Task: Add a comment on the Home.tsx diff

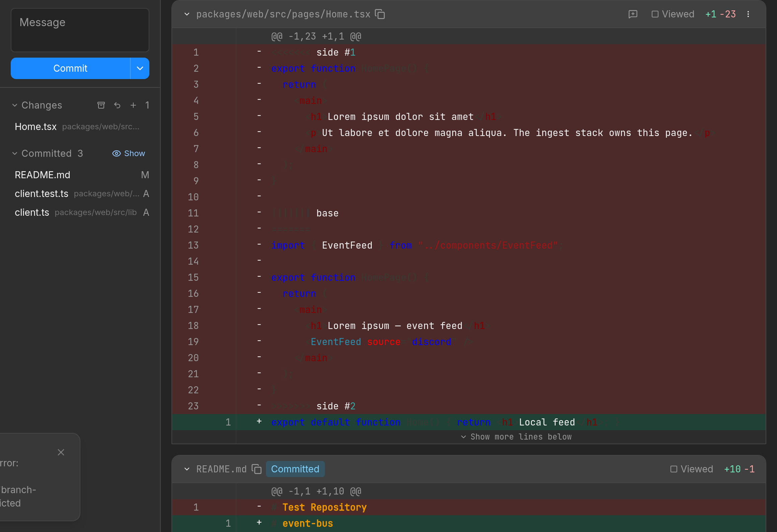Action: click(633, 14)
